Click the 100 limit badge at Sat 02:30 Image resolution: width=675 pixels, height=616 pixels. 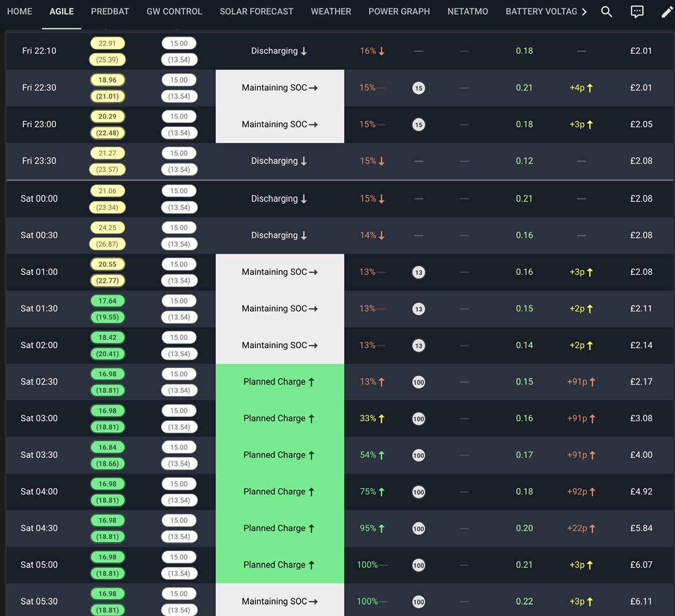coord(419,382)
